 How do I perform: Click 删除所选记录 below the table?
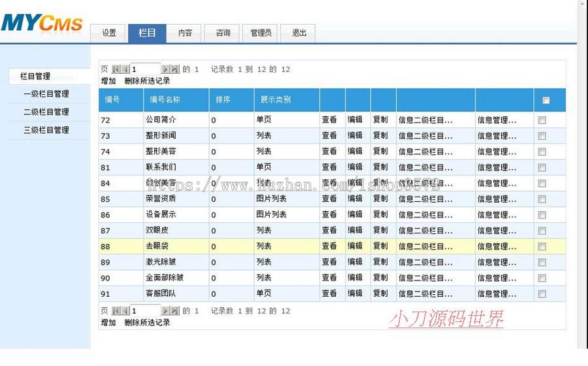click(x=147, y=322)
